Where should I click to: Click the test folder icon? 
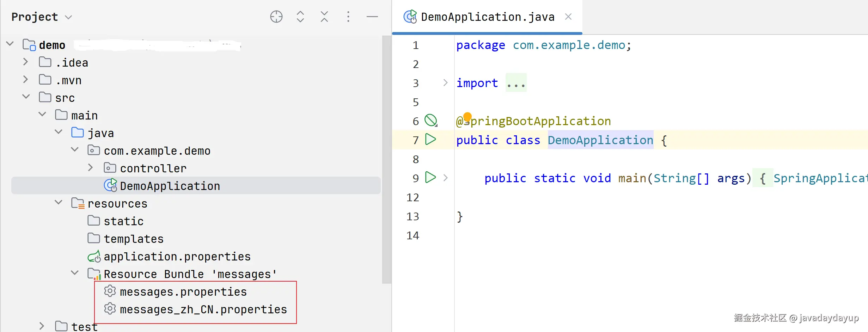coord(61,326)
